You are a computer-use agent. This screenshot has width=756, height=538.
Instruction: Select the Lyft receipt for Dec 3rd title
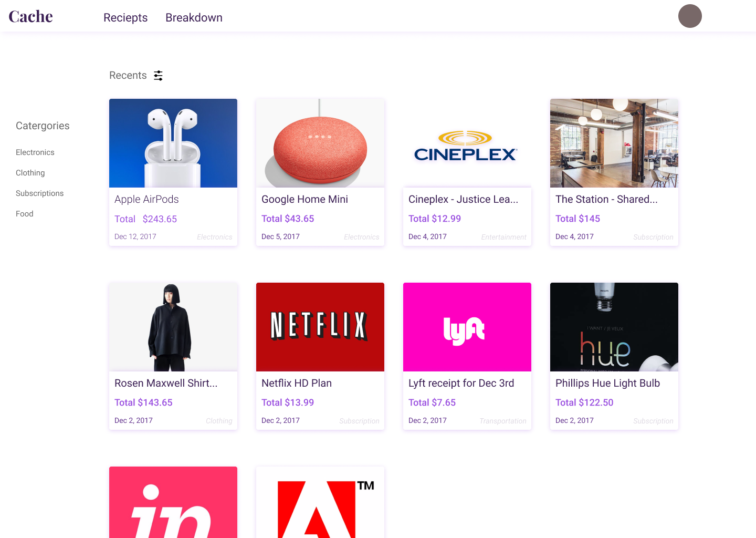[x=461, y=384]
